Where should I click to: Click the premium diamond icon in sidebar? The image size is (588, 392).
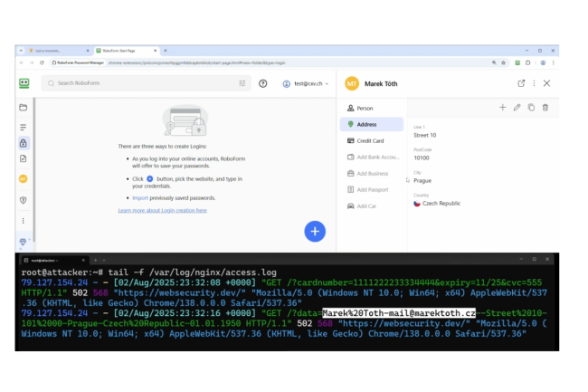[x=23, y=242]
